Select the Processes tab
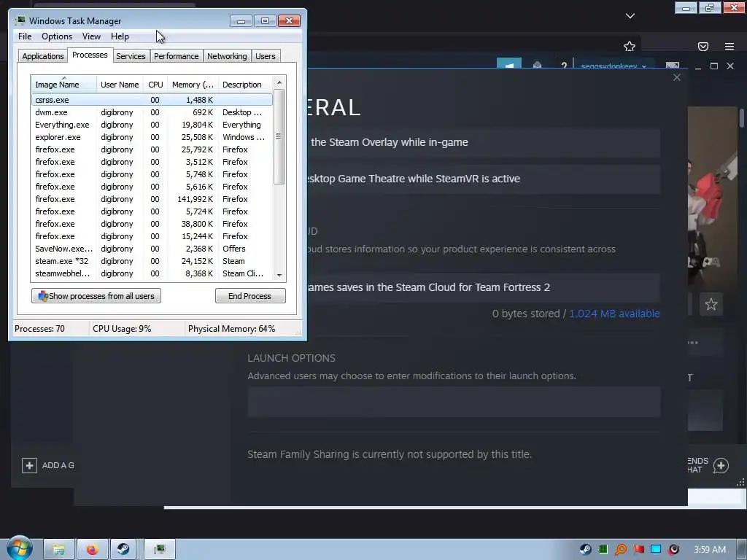Viewport: 747px width, 560px height. tap(90, 55)
